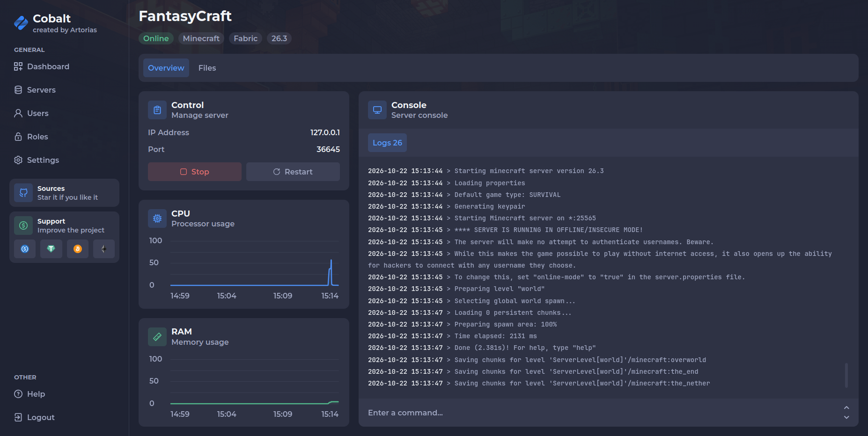Switch to the Files tab
The image size is (868, 436).
pyautogui.click(x=207, y=68)
